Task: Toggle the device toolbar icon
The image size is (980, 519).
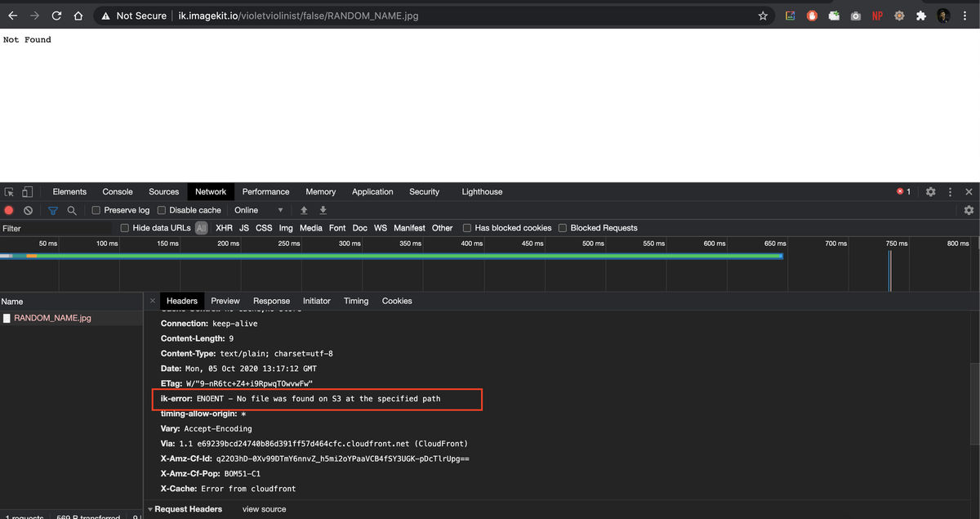Action: 27,192
